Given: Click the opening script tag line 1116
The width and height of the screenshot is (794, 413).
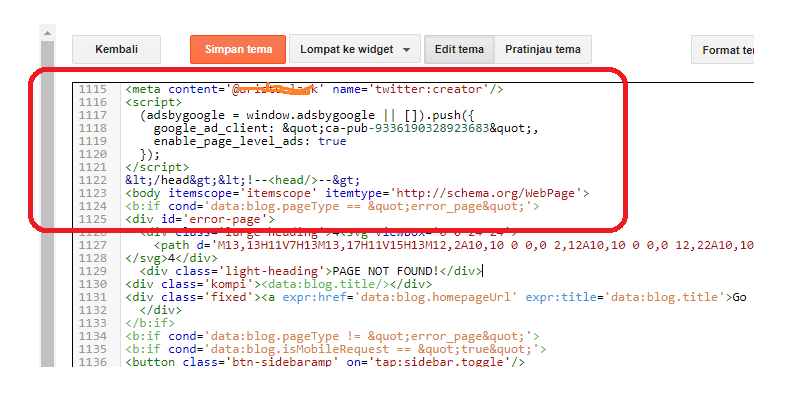Looking at the screenshot, I should (153, 102).
